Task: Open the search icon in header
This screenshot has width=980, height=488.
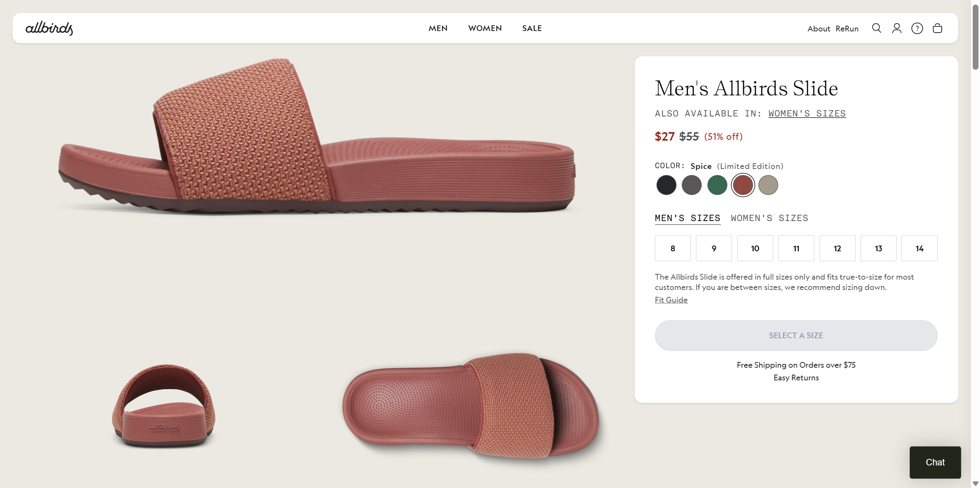Action: click(x=876, y=28)
